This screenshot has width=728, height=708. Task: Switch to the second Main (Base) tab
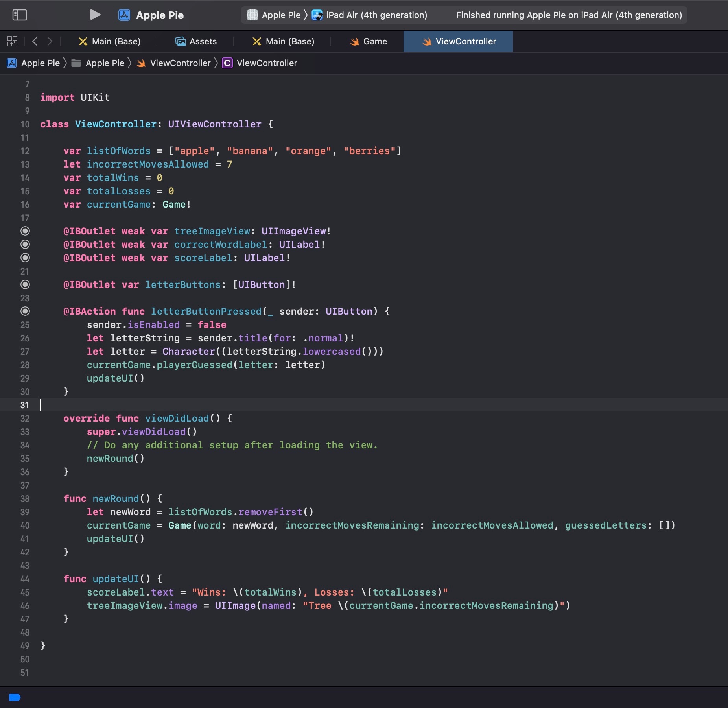[284, 41]
